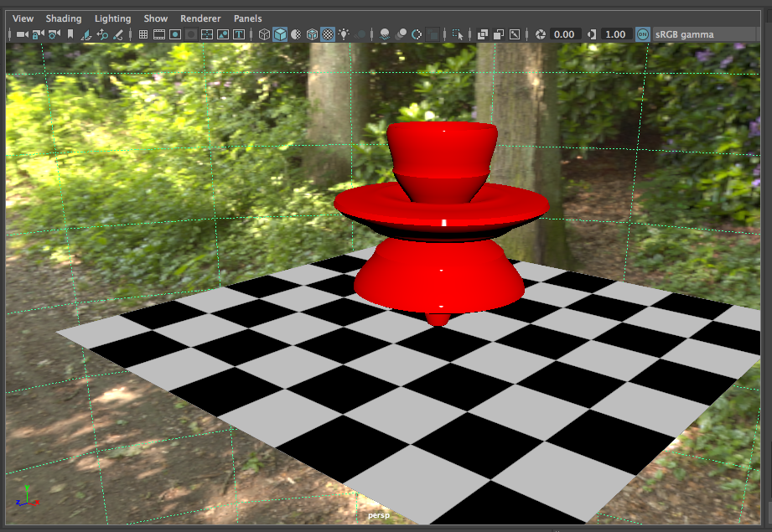Open the Shading menu

point(64,18)
